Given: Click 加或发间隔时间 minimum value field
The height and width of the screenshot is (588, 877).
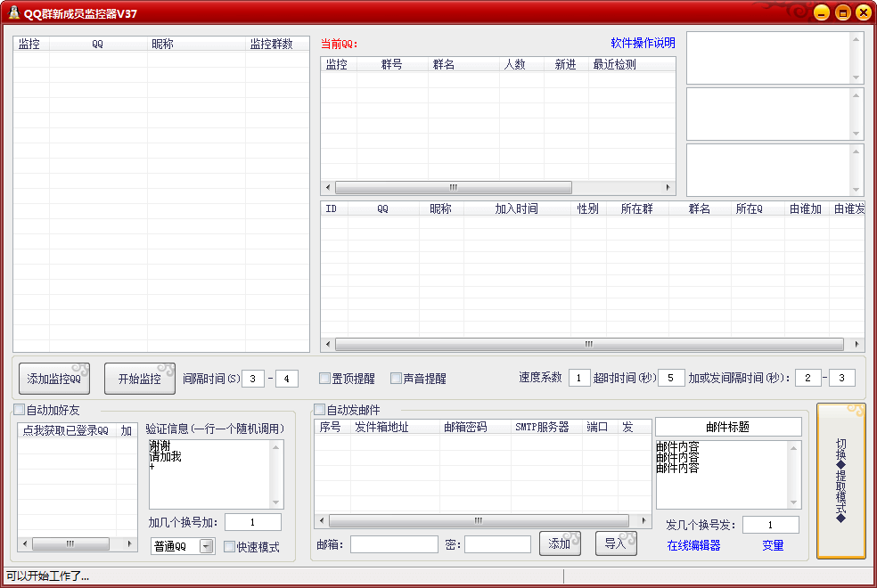Looking at the screenshot, I should click(807, 378).
